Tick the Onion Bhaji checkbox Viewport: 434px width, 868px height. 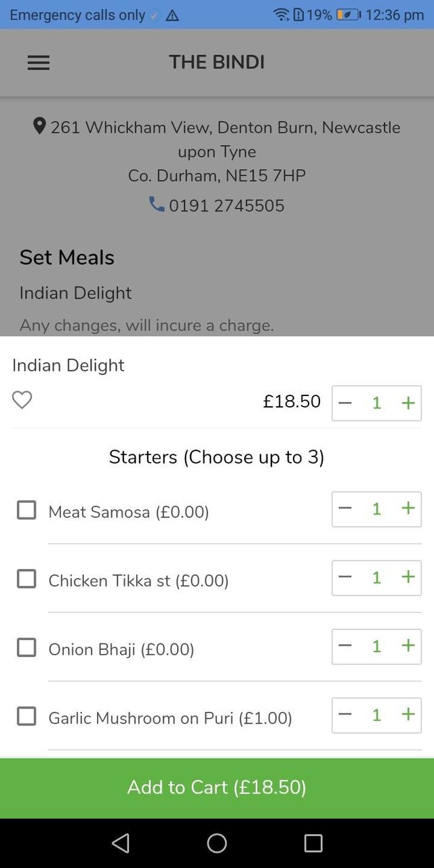[26, 648]
